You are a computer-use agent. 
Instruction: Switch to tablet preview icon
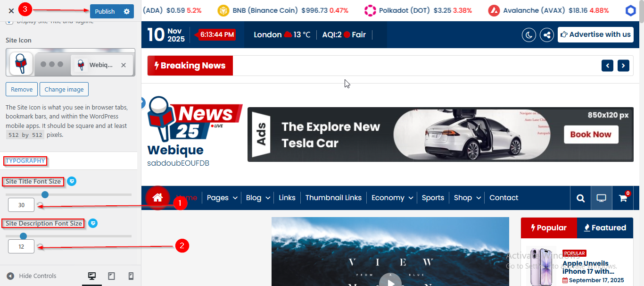click(111, 276)
